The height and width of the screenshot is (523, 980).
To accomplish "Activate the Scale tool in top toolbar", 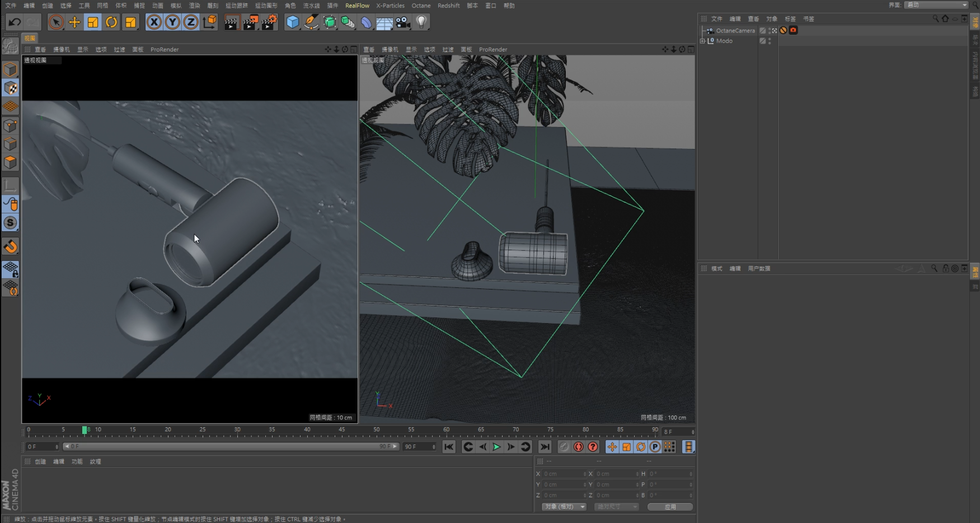I will tap(93, 22).
